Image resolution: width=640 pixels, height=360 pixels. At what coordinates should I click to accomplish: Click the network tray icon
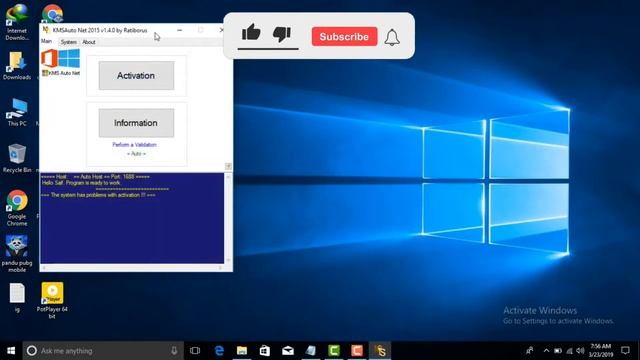tap(569, 351)
